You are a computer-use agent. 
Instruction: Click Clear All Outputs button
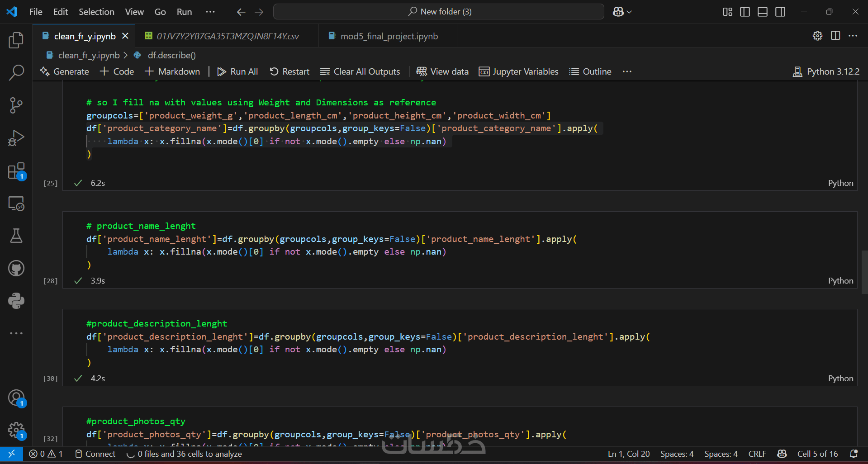tap(360, 71)
